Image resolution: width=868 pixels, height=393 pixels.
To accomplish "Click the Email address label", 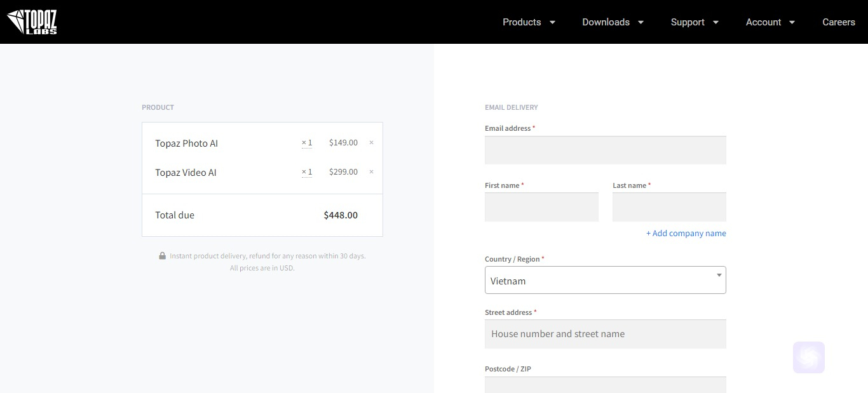I will point(510,128).
